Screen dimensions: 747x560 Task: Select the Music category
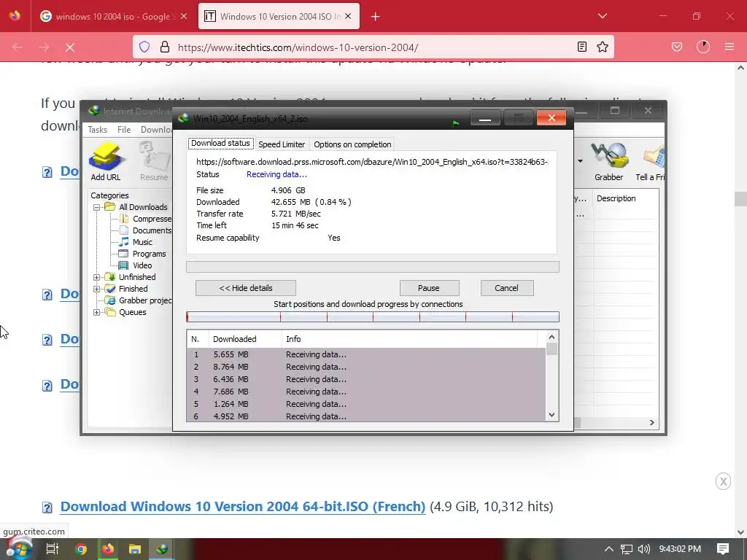point(142,242)
